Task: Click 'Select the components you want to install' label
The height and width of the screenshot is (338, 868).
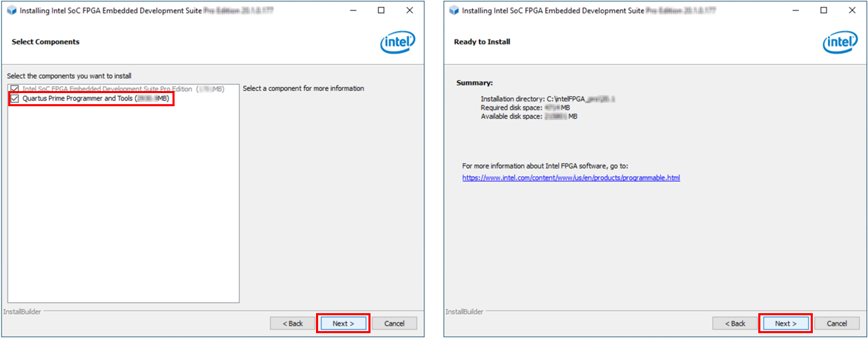Action: click(69, 76)
